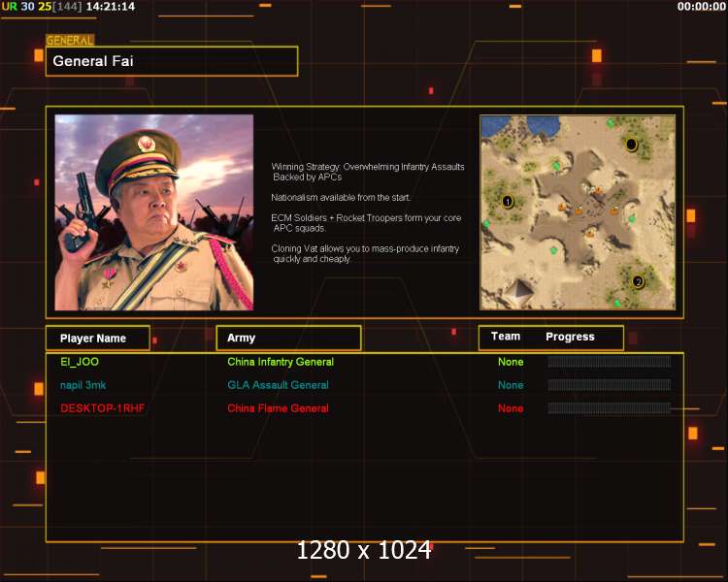Click napil 3mk's loading progress bar
This screenshot has width=728, height=582.
pyautogui.click(x=610, y=385)
